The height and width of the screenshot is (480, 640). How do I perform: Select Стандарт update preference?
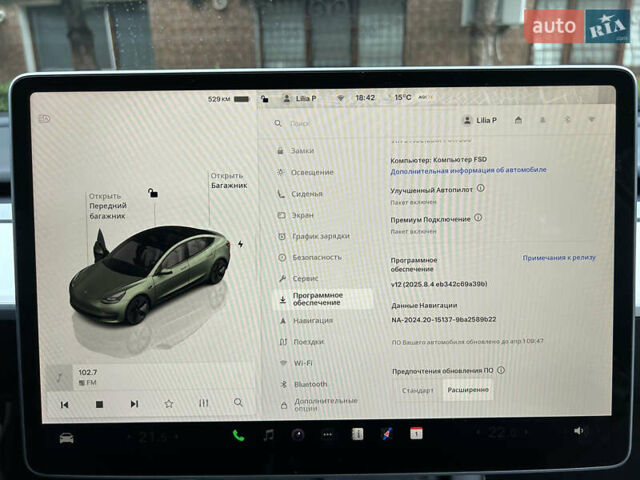pyautogui.click(x=418, y=390)
